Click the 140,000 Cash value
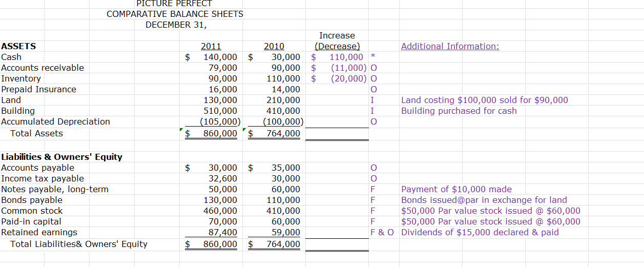Screen dimensions: 644x267 [x=220, y=57]
